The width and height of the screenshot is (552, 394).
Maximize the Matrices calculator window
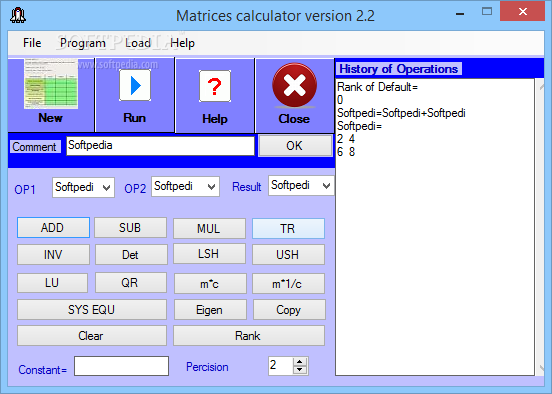coord(487,12)
